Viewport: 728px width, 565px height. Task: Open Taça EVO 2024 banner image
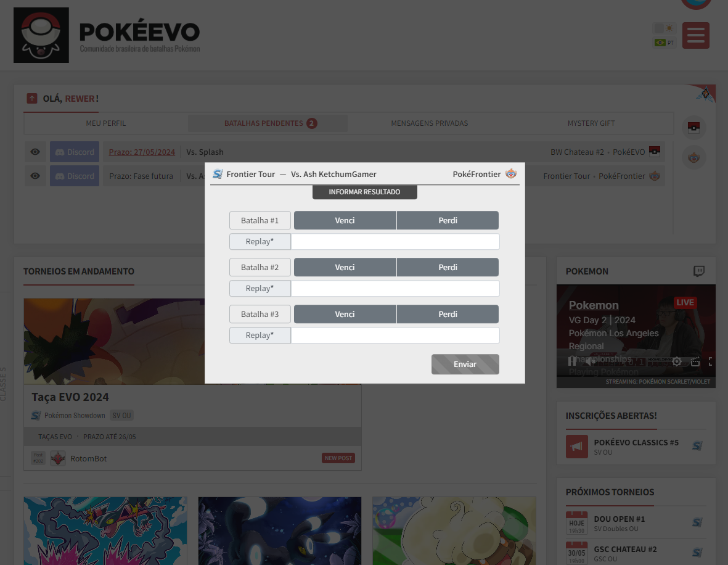pyautogui.click(x=114, y=342)
